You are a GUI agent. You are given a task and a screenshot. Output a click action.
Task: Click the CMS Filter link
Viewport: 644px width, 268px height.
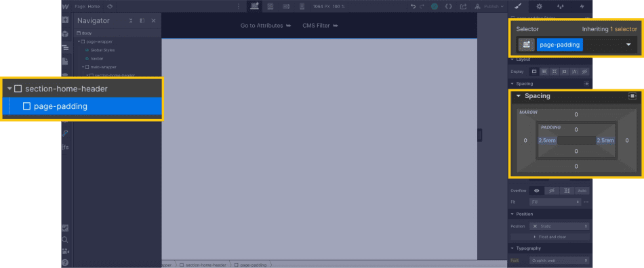(321, 26)
